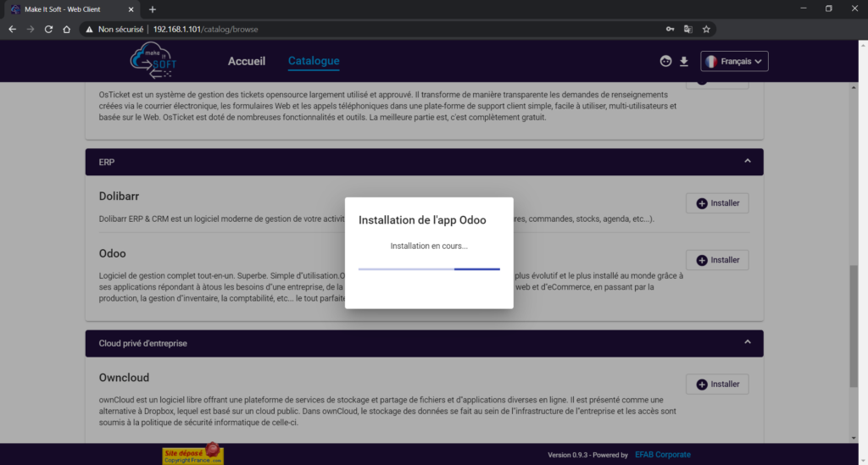
Task: Install the Dolibarr app
Action: [x=717, y=203]
